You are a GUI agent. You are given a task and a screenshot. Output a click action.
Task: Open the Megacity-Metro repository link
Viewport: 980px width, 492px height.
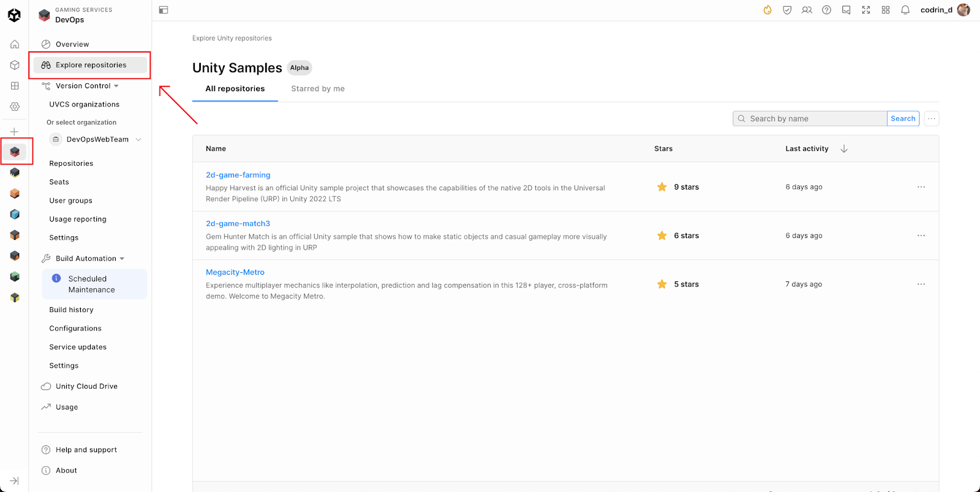[235, 272]
